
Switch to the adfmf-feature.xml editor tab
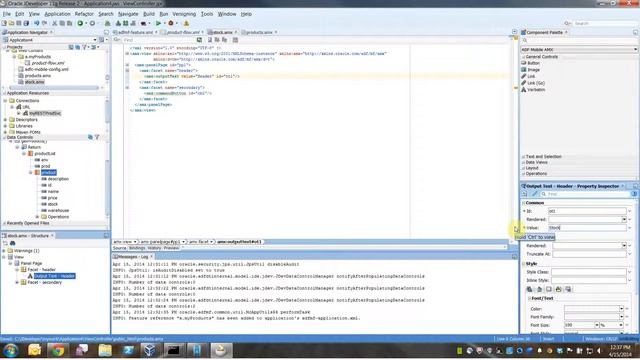[136, 32]
